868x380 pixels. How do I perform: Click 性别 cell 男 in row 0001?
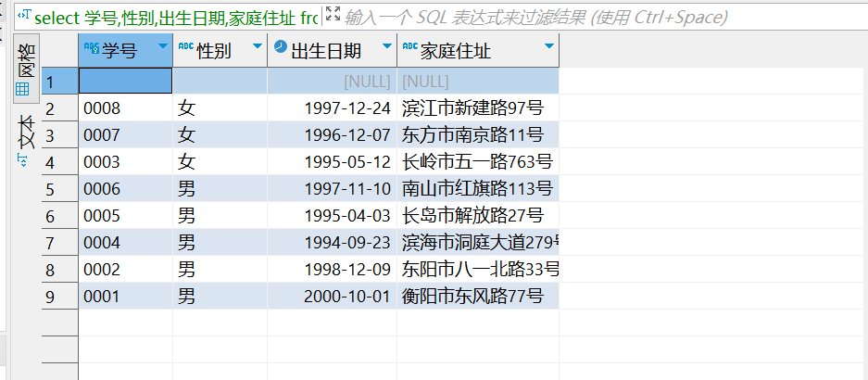click(220, 297)
